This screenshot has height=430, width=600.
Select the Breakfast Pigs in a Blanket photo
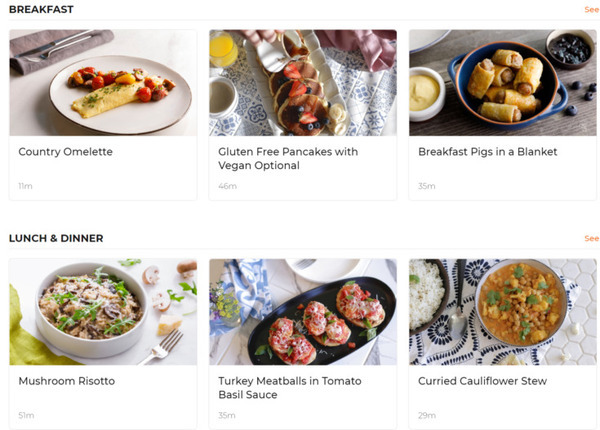pyautogui.click(x=502, y=82)
